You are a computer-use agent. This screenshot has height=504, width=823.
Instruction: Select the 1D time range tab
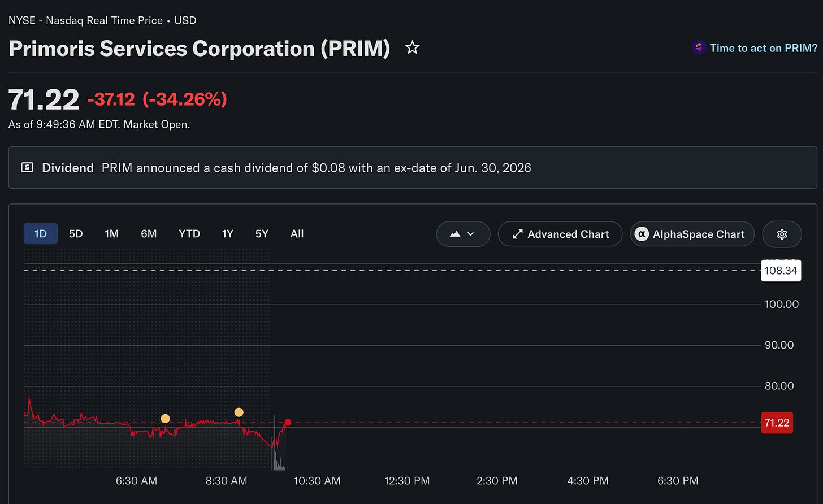(x=41, y=234)
